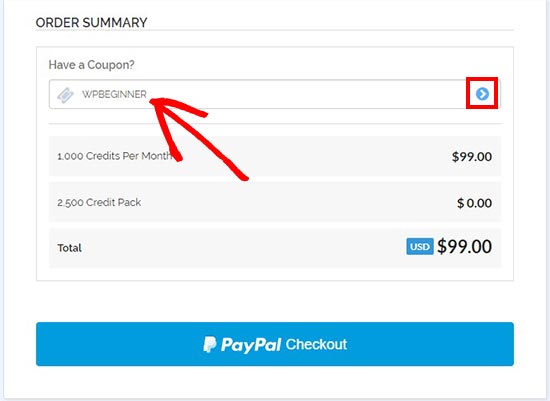550x401 pixels.
Task: Click the PayPal Checkout button
Action: 275,344
